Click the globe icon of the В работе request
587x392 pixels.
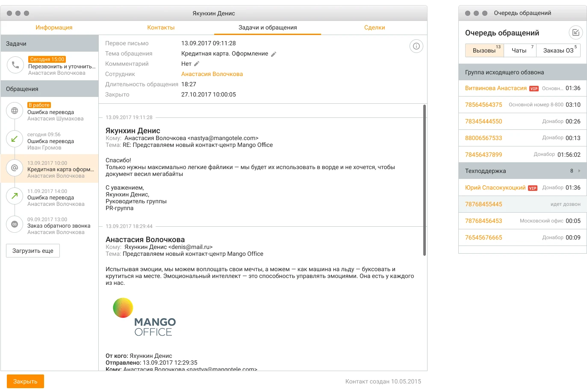(15, 111)
